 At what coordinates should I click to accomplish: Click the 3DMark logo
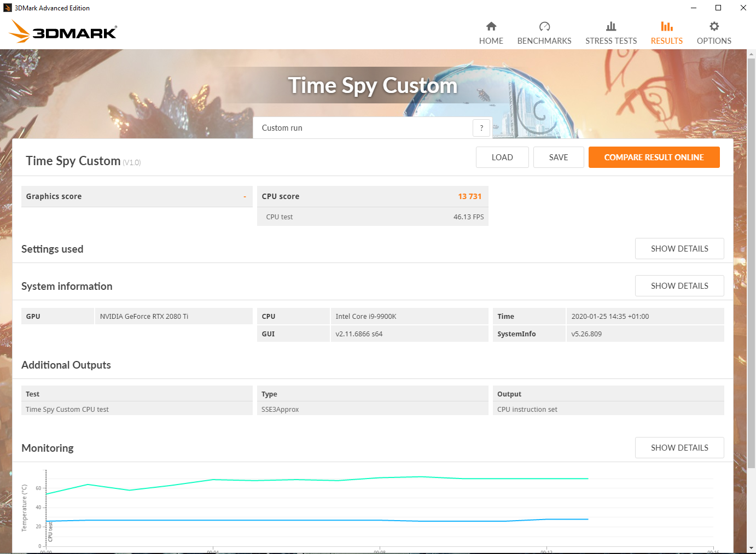click(x=63, y=31)
